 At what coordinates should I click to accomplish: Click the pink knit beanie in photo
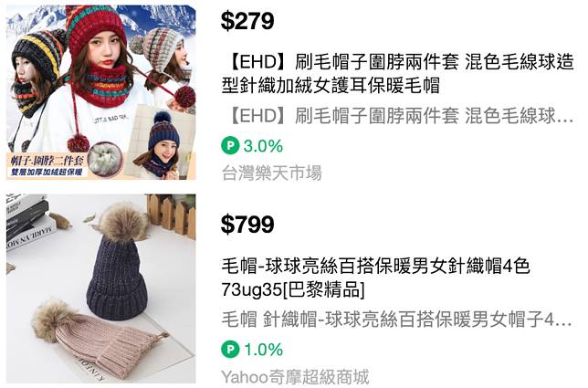click(x=99, y=336)
